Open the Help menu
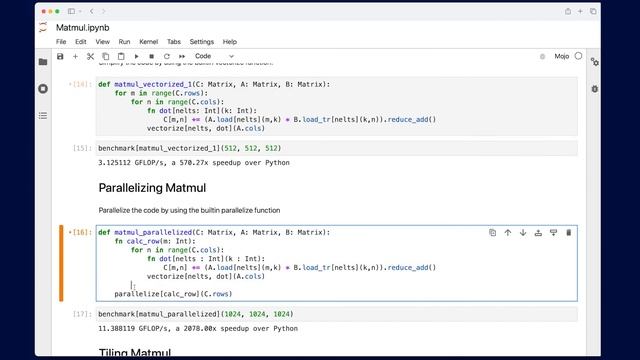 pyautogui.click(x=230, y=42)
